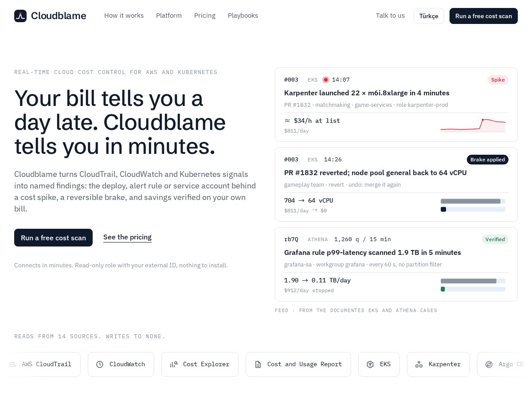Click the Brake applied badge
Viewport: 532px width, 399px height.
pyautogui.click(x=488, y=160)
